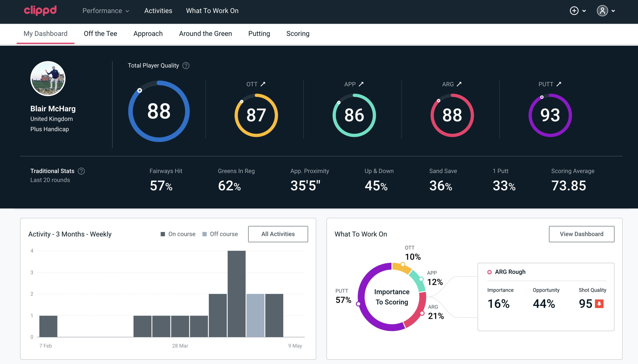This screenshot has height=364, width=638.
Task: Switch to the Putting tab
Action: pos(259,33)
